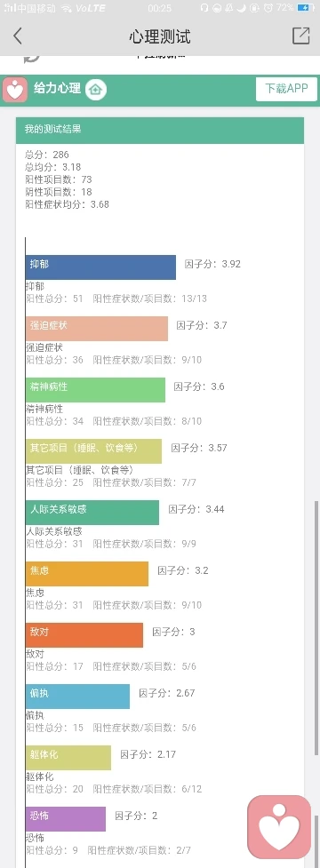
Task: Select the 我的测试结果 header tab
Action: coord(160,130)
